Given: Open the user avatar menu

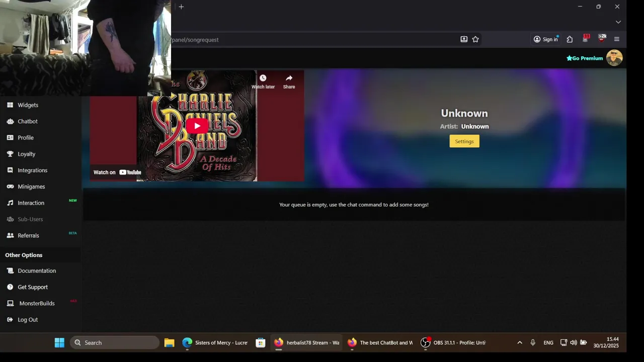Looking at the screenshot, I should point(614,58).
